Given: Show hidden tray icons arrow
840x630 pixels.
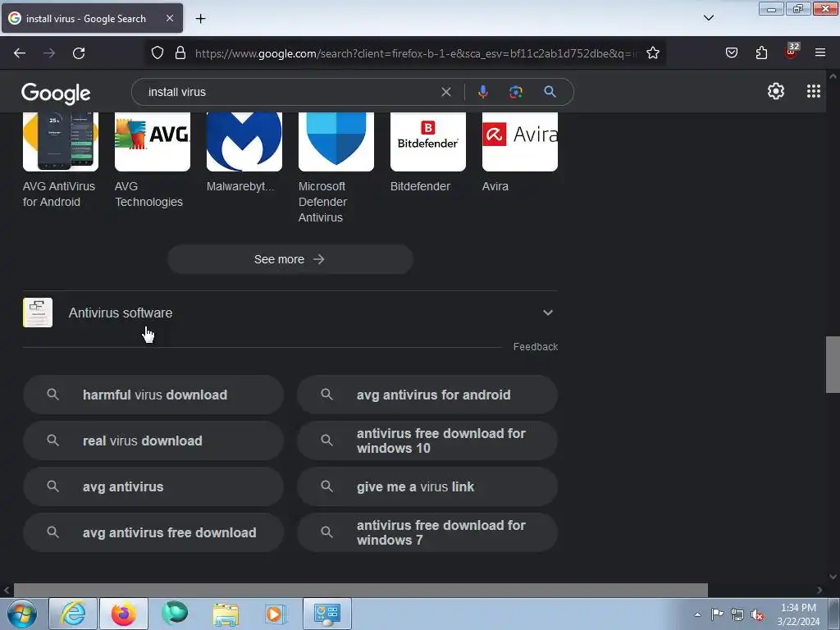Looking at the screenshot, I should (x=697, y=614).
